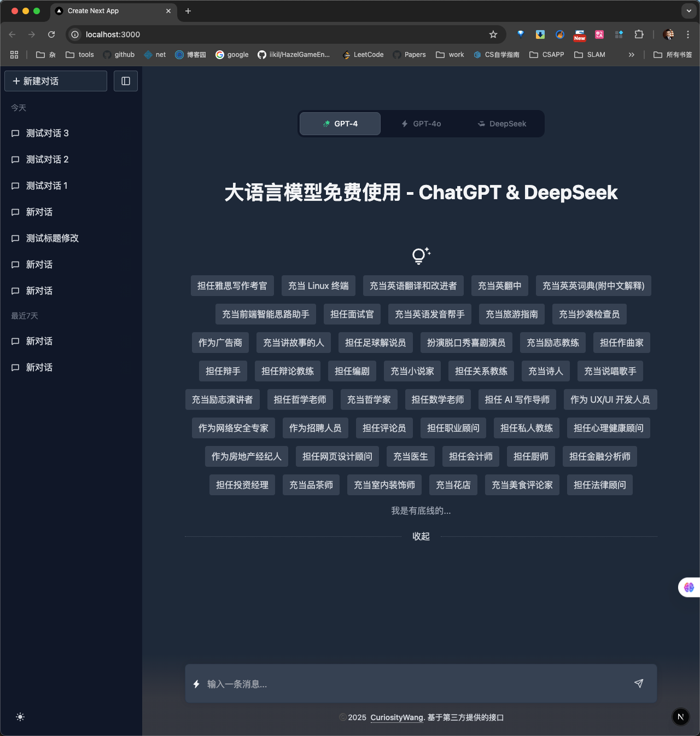The image size is (700, 736).
Task: Choose the 担任 AI 写作导师 prompt
Action: tap(517, 399)
